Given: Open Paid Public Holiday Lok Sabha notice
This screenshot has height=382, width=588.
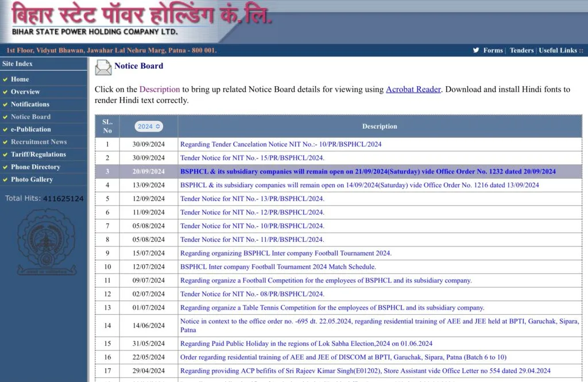Looking at the screenshot, I should click(x=306, y=344).
